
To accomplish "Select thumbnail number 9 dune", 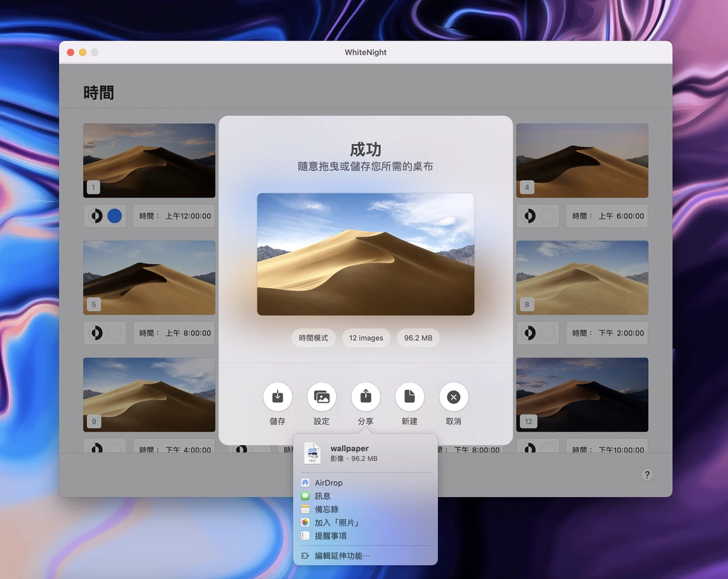I will coord(149,394).
